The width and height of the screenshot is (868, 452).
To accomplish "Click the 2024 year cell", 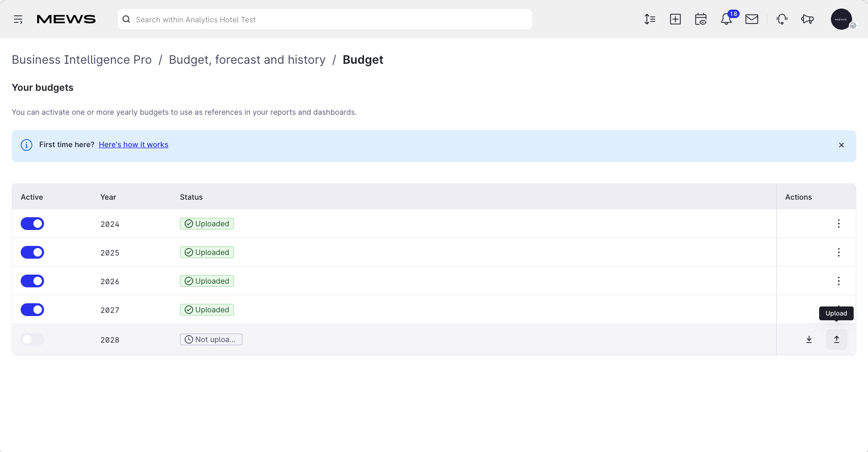I will point(110,224).
